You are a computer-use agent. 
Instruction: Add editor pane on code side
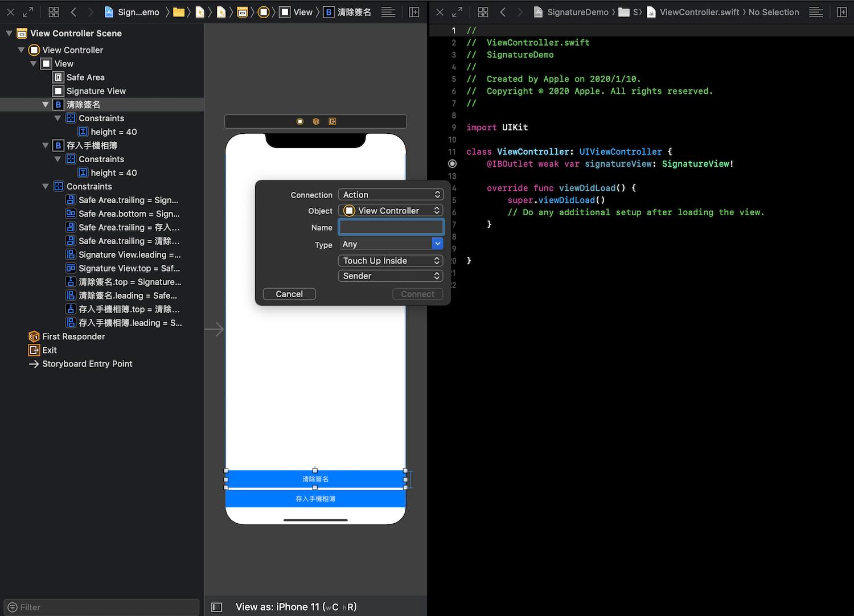pyautogui.click(x=842, y=12)
